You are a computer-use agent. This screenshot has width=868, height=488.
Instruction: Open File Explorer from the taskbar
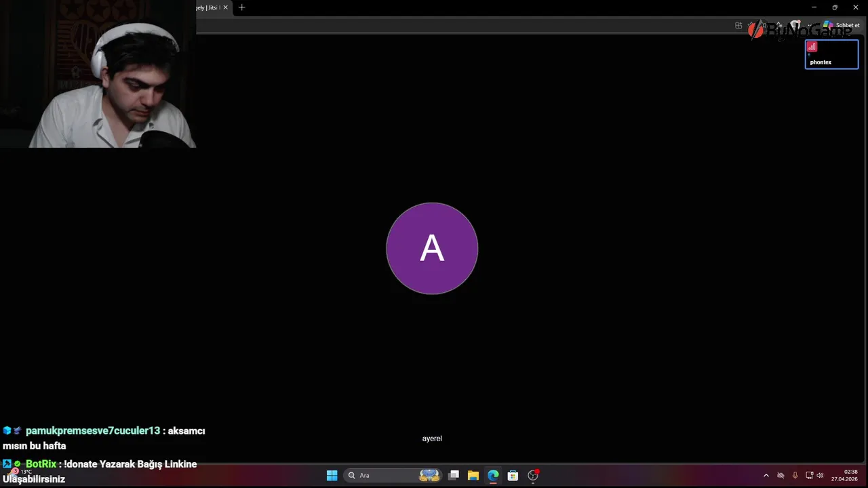click(x=473, y=475)
